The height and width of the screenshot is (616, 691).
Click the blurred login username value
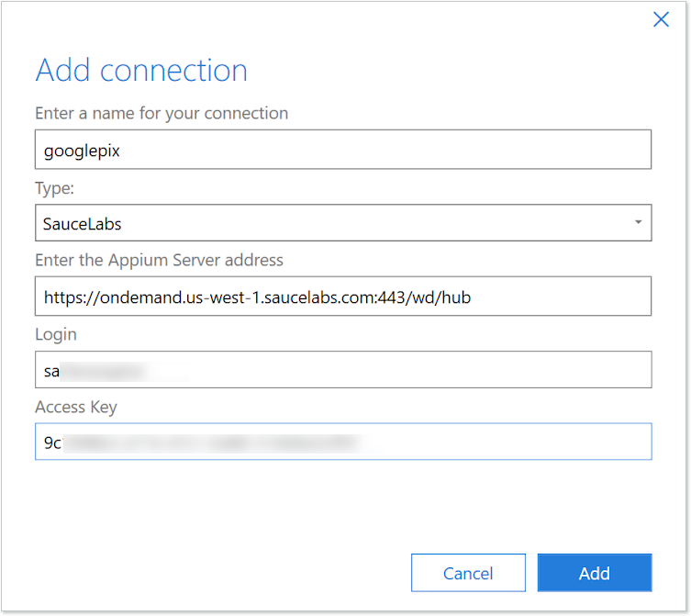coord(115,370)
